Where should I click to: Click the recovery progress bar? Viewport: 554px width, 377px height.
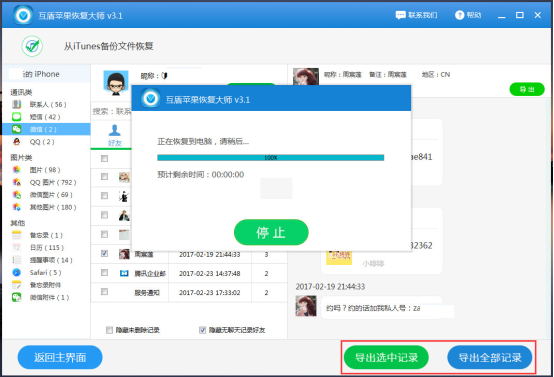tap(271, 158)
